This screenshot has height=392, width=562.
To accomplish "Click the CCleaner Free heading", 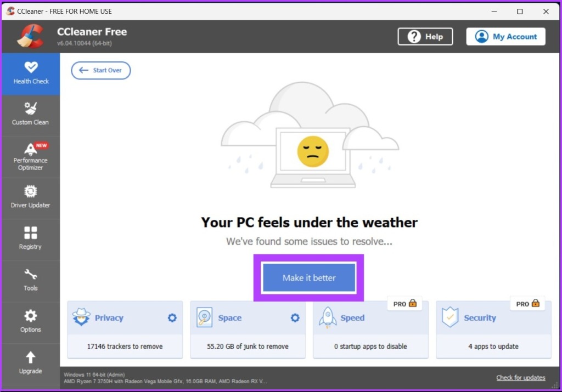I will tap(92, 31).
